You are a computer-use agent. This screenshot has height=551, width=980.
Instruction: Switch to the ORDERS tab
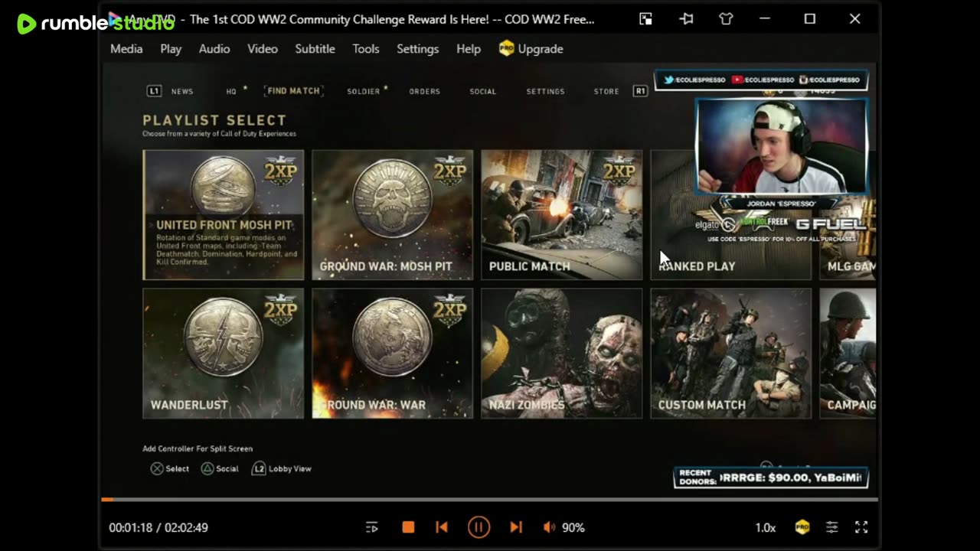click(425, 91)
